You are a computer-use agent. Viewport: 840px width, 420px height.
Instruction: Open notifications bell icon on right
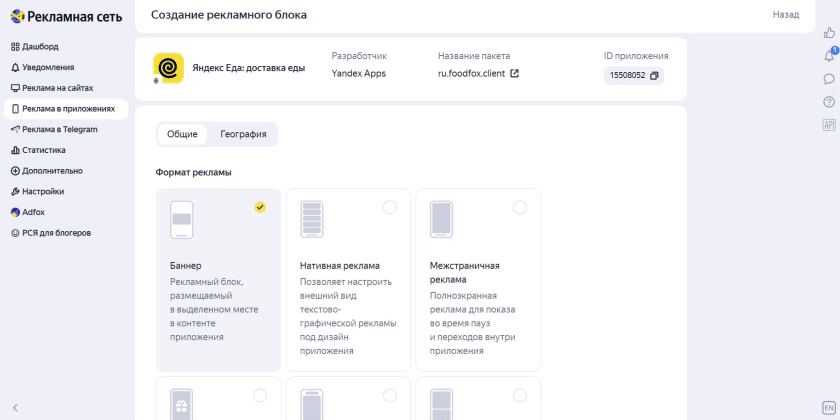pyautogui.click(x=829, y=56)
